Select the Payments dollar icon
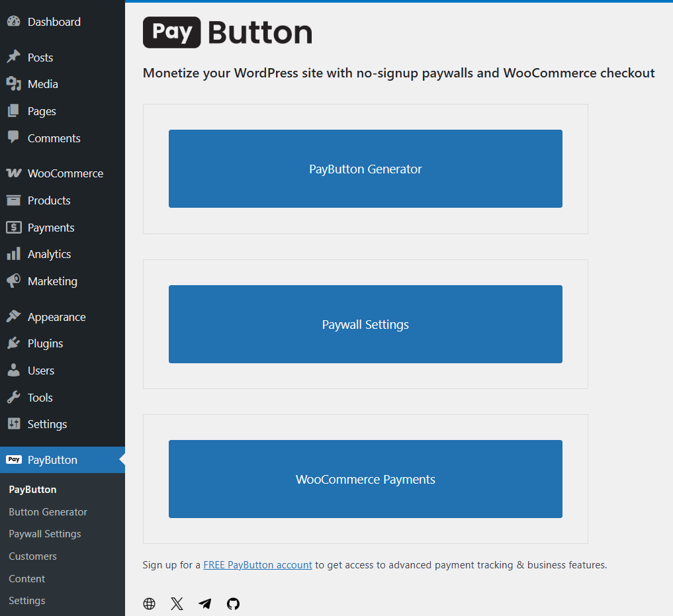 point(15,227)
